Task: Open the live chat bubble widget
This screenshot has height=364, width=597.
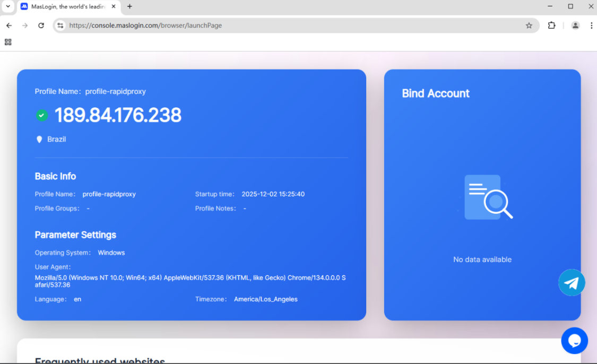Action: (x=574, y=341)
